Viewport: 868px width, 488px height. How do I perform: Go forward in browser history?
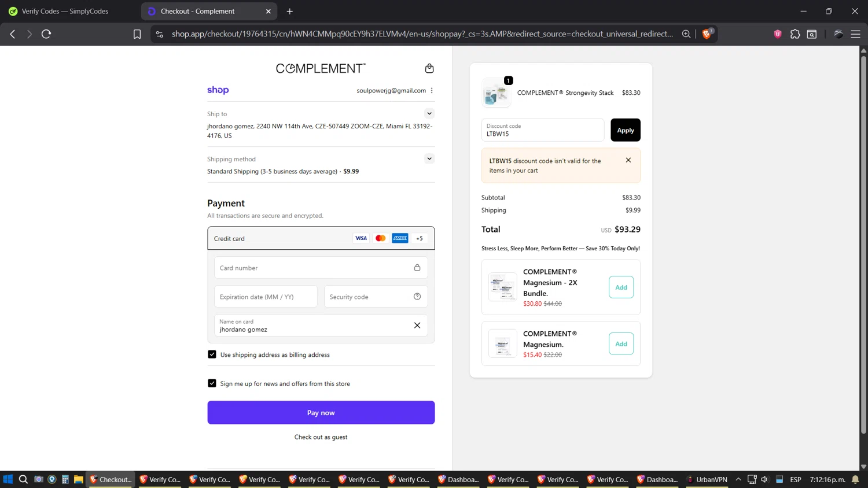(x=29, y=34)
